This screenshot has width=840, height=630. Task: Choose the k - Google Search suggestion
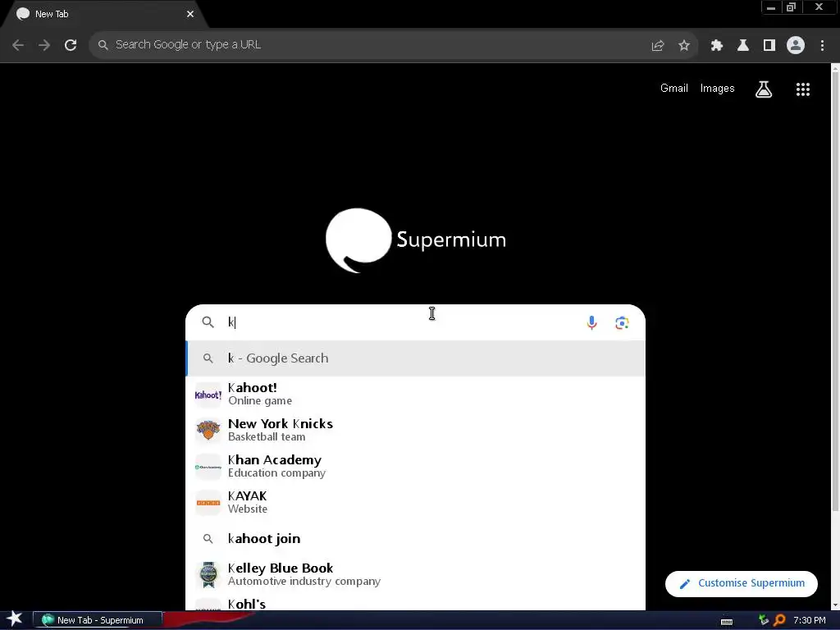pyautogui.click(x=416, y=358)
